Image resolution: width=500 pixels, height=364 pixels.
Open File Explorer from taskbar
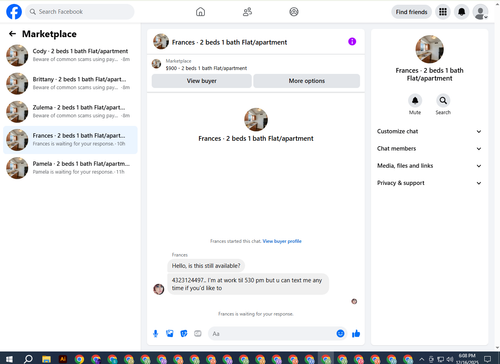[46, 359]
